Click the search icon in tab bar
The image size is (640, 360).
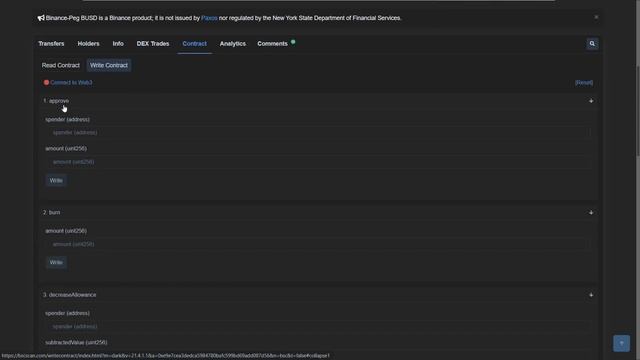tap(592, 44)
